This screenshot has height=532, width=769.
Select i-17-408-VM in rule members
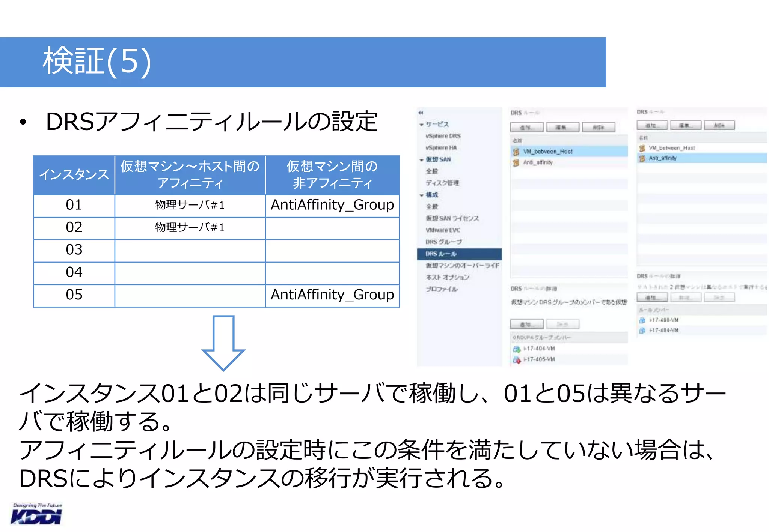663,320
